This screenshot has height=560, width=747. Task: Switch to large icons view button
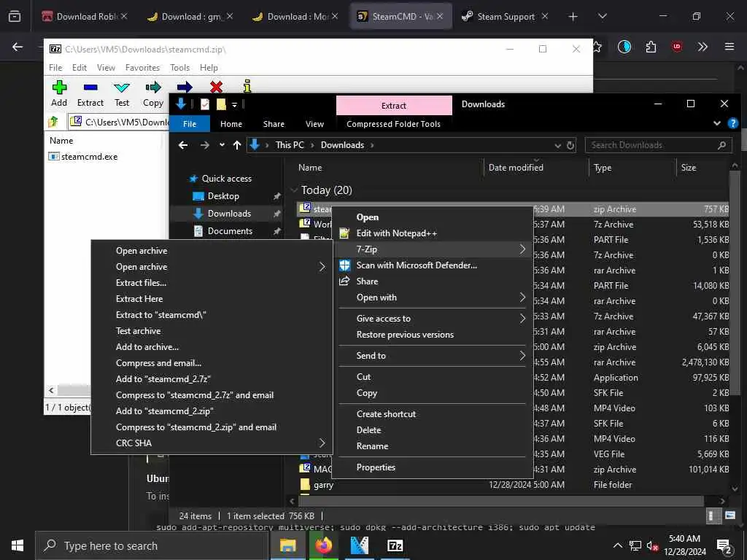pyautogui.click(x=729, y=516)
